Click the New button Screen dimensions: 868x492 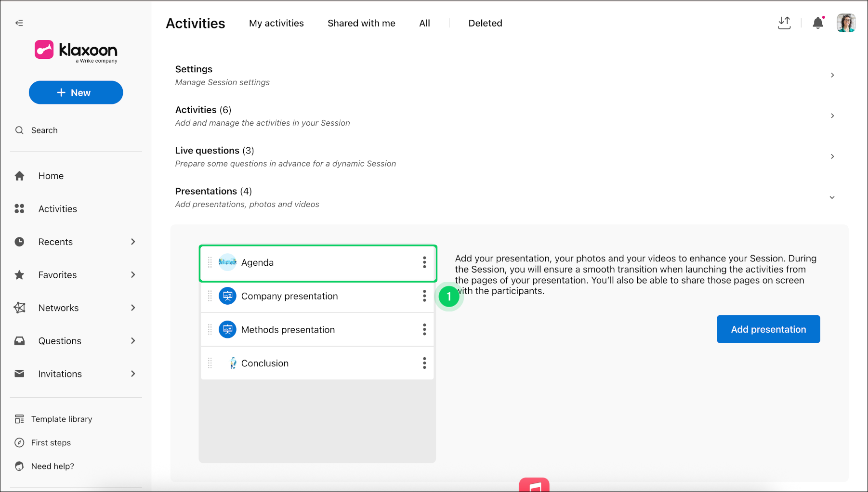pos(76,92)
